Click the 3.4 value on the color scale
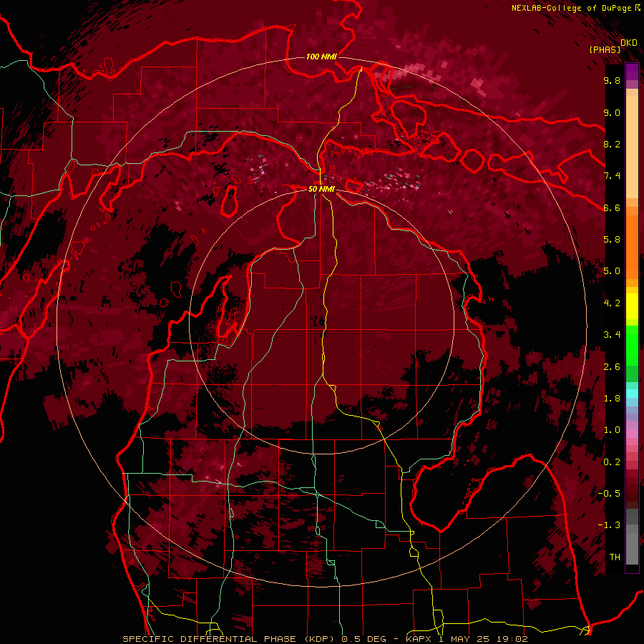644x644 pixels. pos(612,335)
